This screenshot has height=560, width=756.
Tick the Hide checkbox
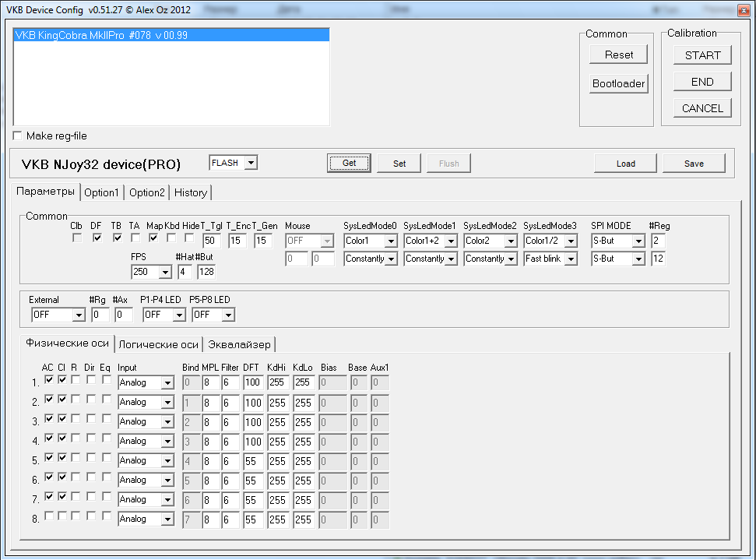coord(189,238)
